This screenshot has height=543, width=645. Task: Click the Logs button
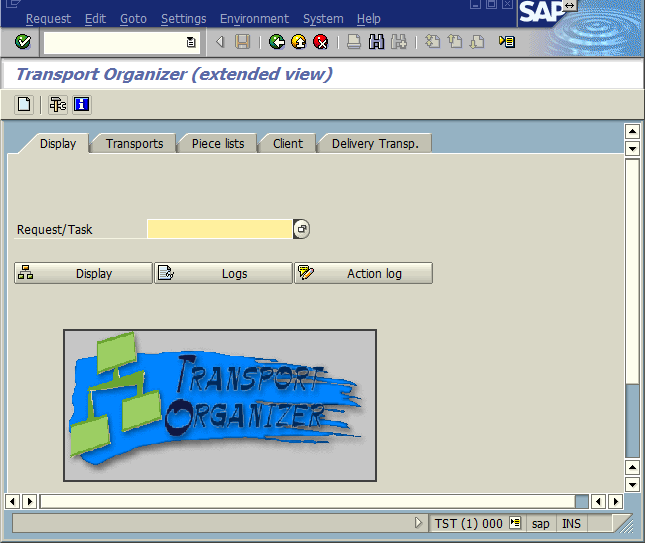tap(223, 273)
